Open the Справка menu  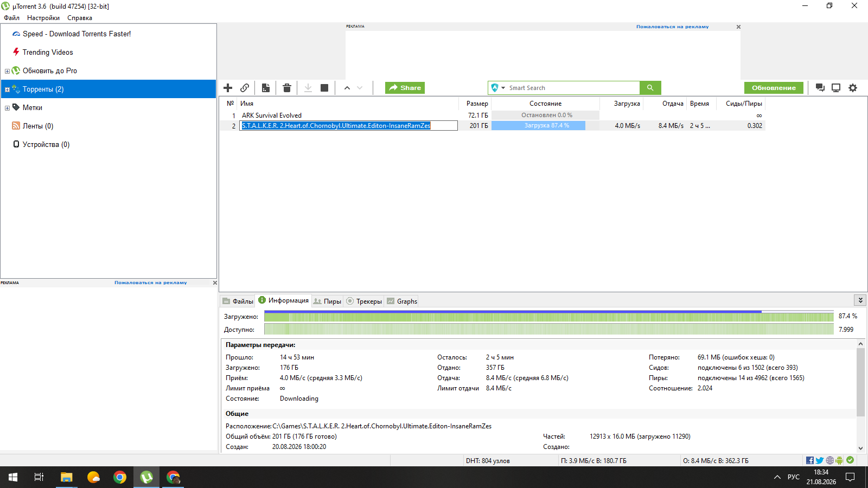coord(80,18)
